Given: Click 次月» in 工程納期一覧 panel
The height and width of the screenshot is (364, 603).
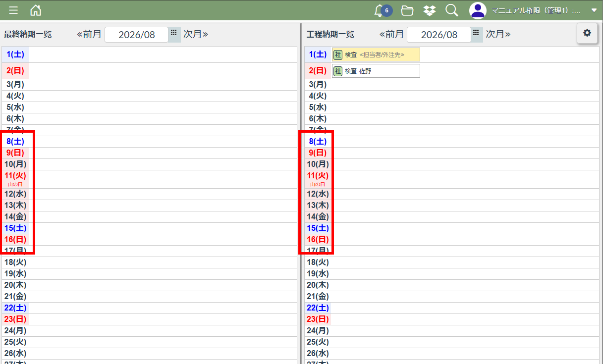Looking at the screenshot, I should 498,34.
